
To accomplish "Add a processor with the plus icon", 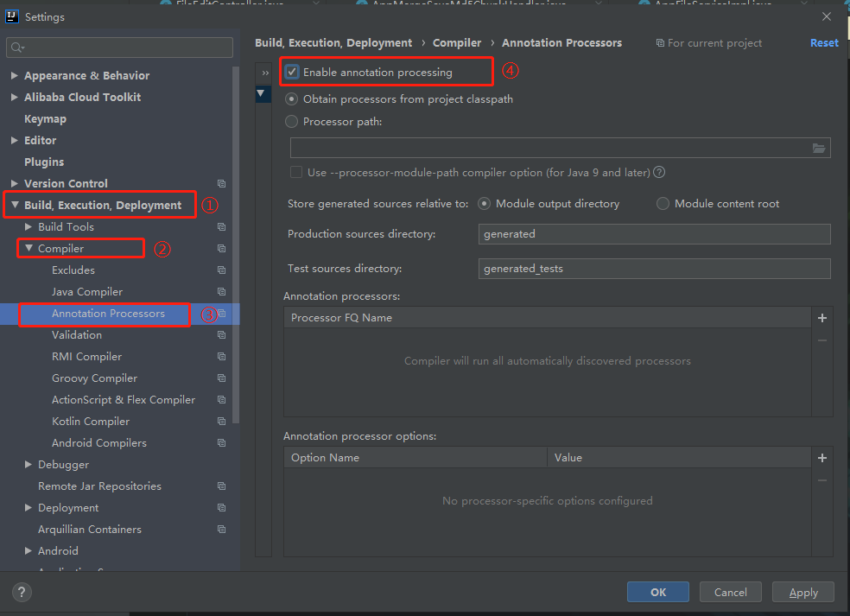I will click(822, 318).
